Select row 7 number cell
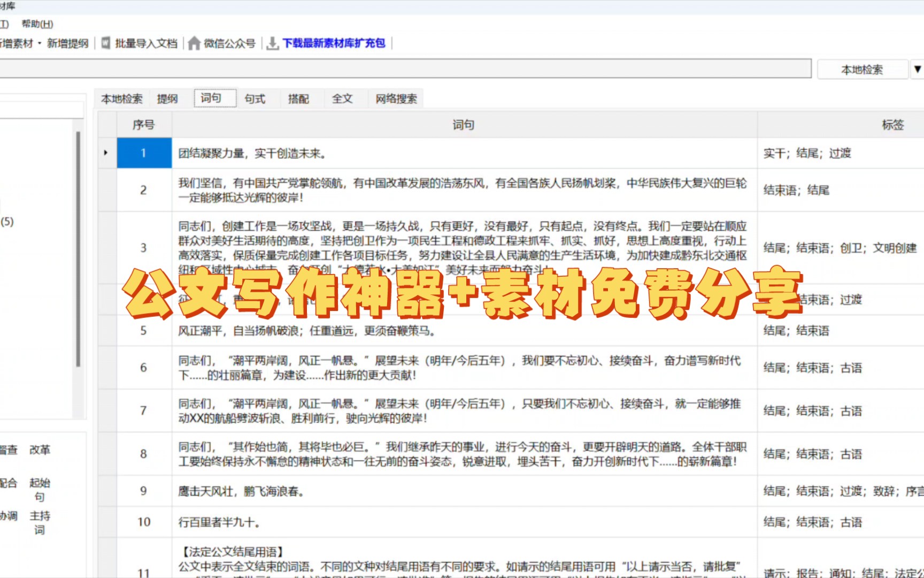This screenshot has height=578, width=924. pos(144,410)
